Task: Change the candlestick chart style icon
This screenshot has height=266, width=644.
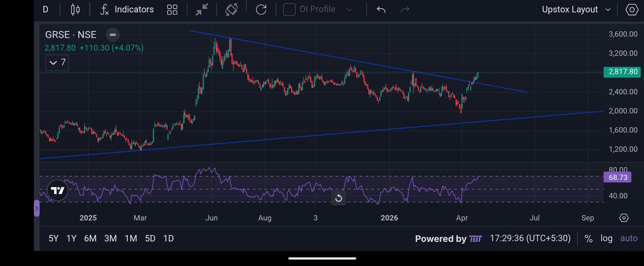Action: pos(76,10)
